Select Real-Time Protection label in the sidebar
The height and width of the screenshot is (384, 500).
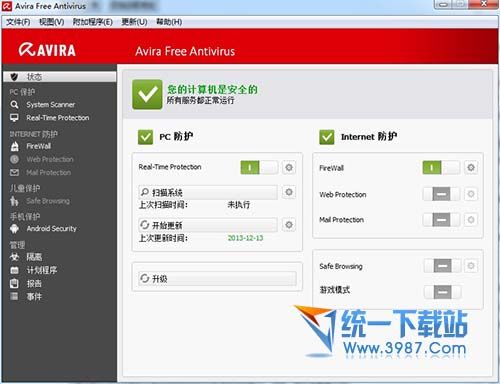[x=58, y=118]
